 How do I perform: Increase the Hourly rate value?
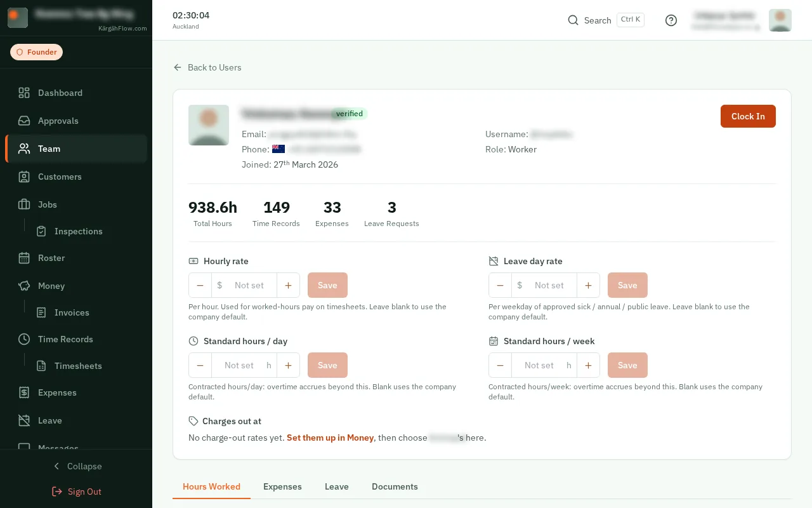288,285
